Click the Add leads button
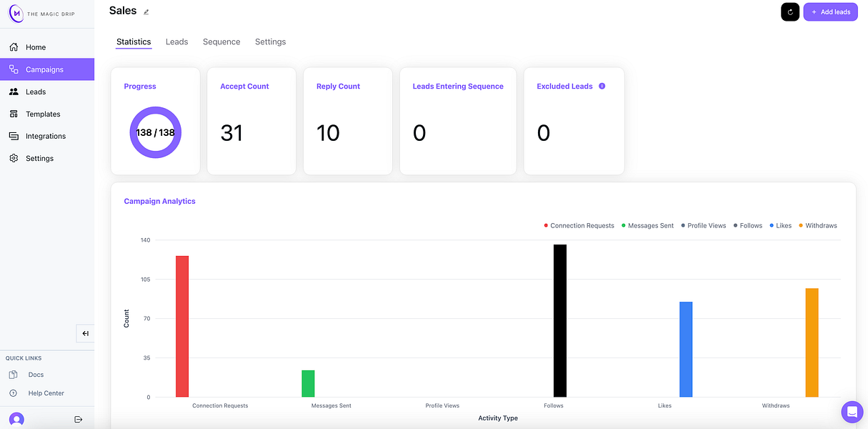The width and height of the screenshot is (868, 429). (x=830, y=11)
